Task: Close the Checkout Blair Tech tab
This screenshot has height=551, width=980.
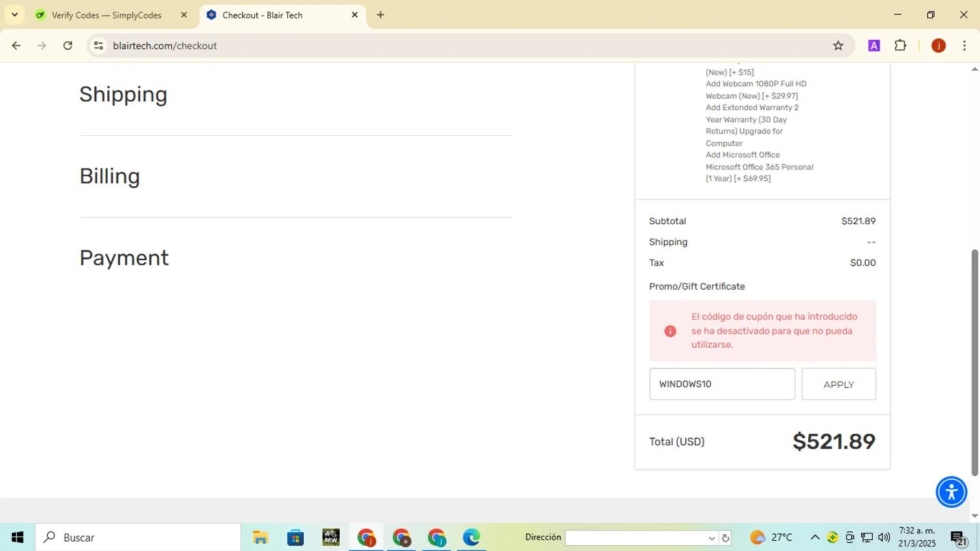Action: (355, 15)
